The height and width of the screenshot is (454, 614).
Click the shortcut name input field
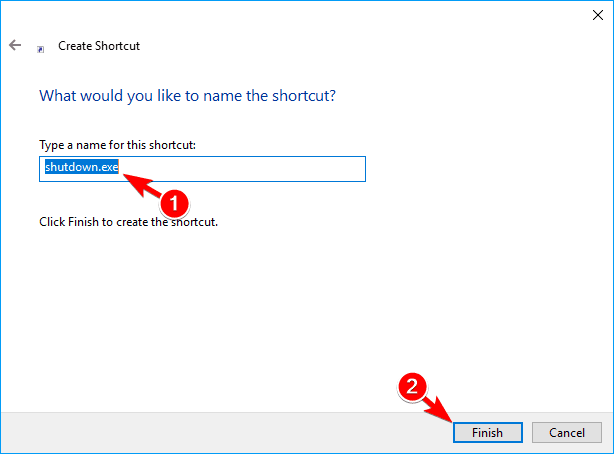coord(202,169)
